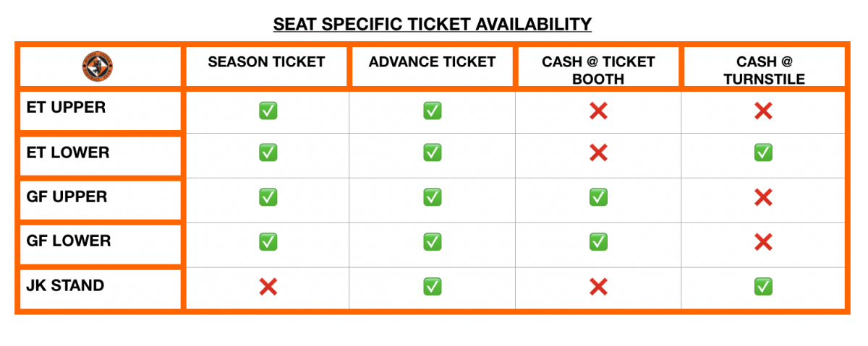
Task: Click the Seat Specific Ticket Availability title
Action: pos(433,25)
